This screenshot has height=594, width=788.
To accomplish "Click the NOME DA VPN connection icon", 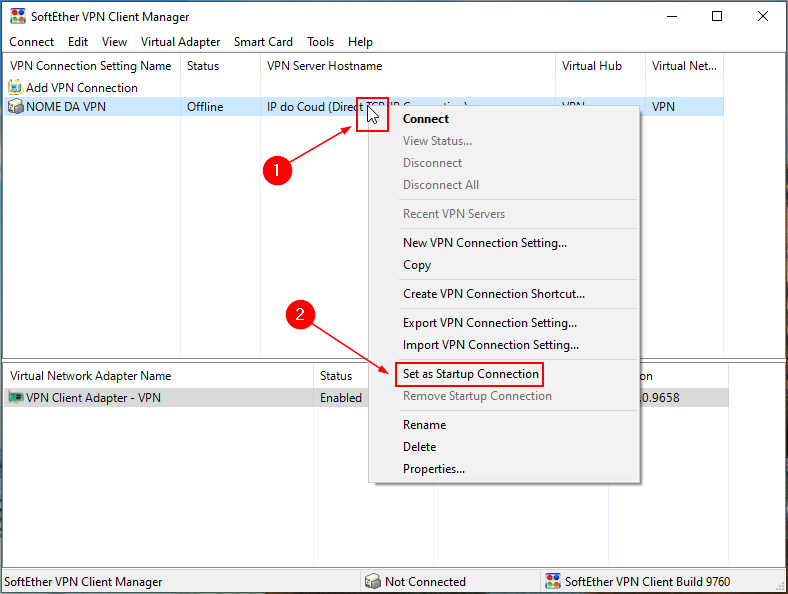I will point(16,107).
